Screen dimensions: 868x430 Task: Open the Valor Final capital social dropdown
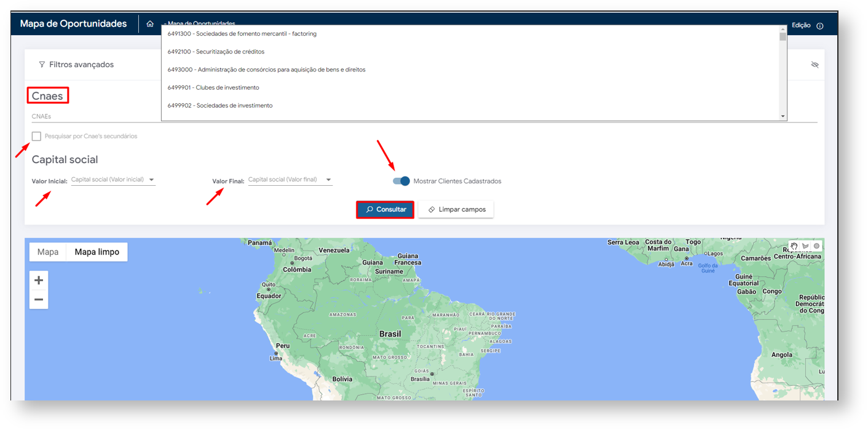[x=290, y=180]
